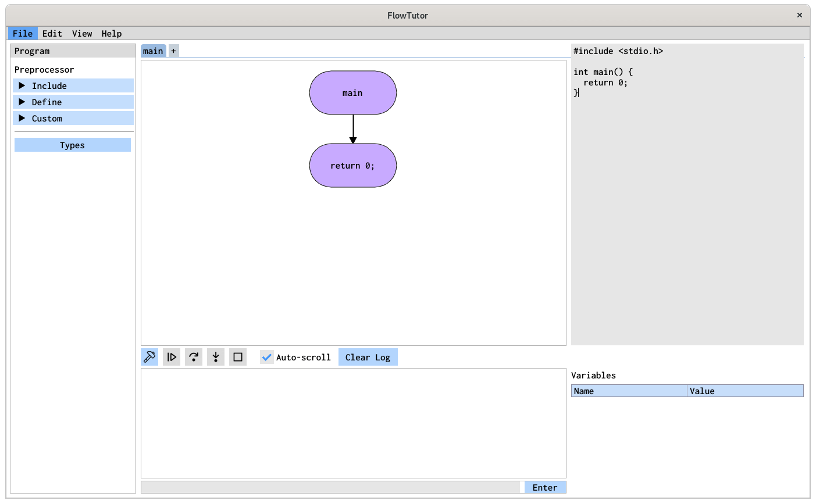Add a new function tab with plus
Screen dimensions: 816x504
(x=173, y=51)
